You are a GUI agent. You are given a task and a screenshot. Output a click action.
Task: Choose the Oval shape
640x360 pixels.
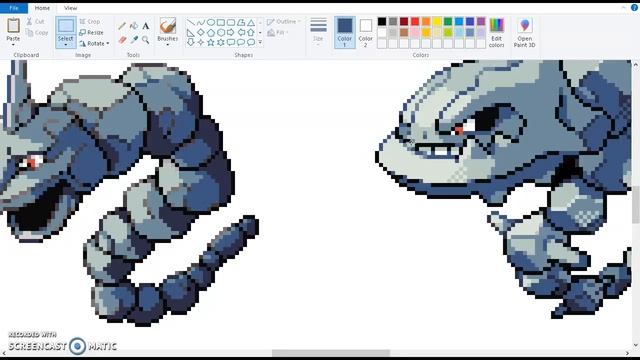[x=211, y=22]
